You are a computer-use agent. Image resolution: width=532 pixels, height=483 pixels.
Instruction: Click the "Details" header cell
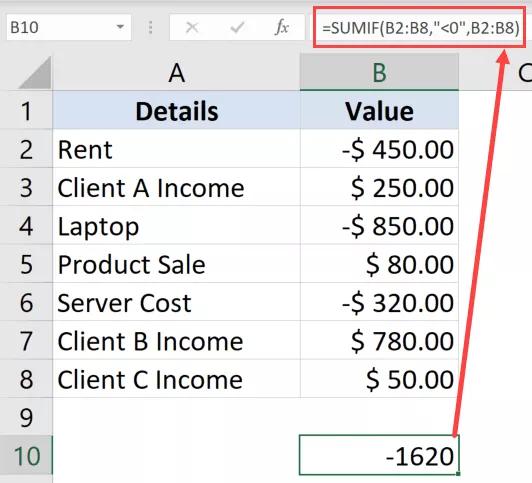click(176, 110)
